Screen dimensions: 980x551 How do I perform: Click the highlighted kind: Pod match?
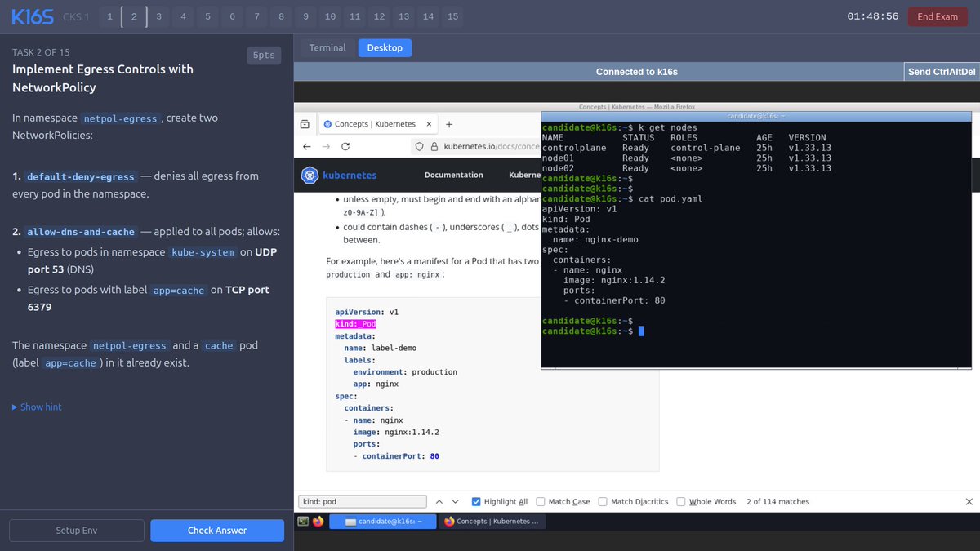click(x=356, y=324)
